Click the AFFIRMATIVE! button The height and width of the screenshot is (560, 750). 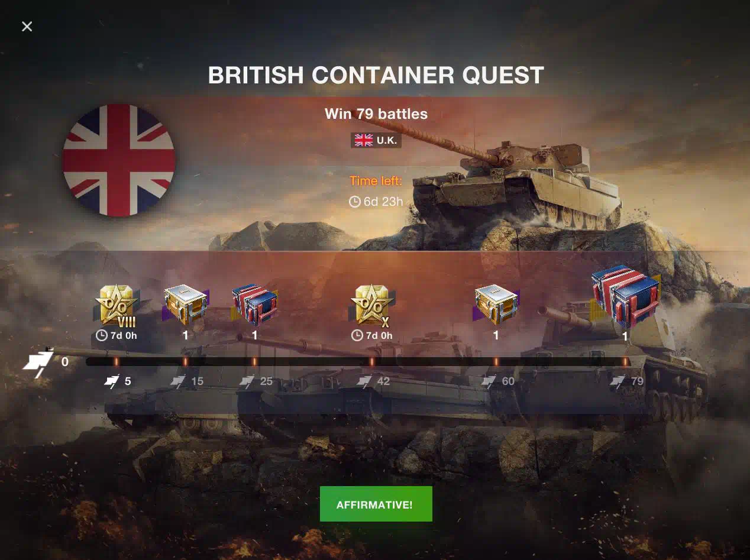[376, 504]
